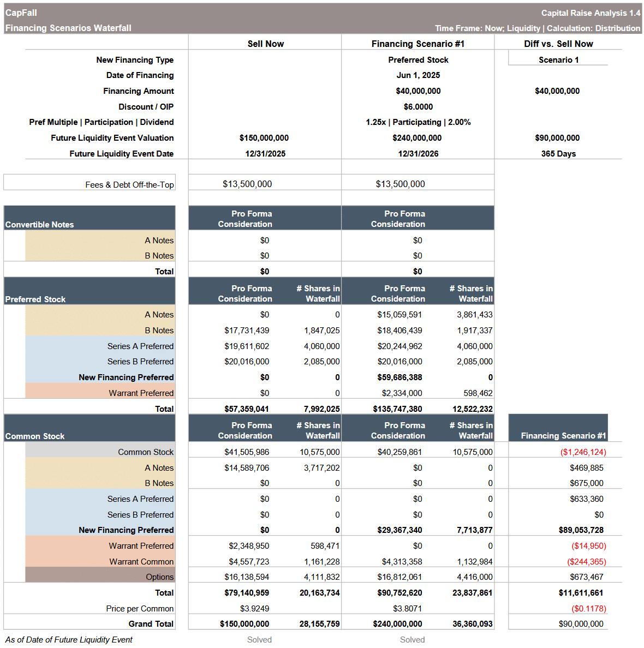Select the $469,885 difference value
644x648 pixels.
pyautogui.click(x=587, y=468)
